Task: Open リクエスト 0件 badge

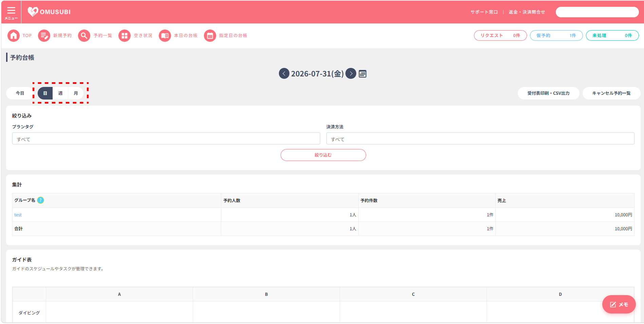Action: click(500, 35)
